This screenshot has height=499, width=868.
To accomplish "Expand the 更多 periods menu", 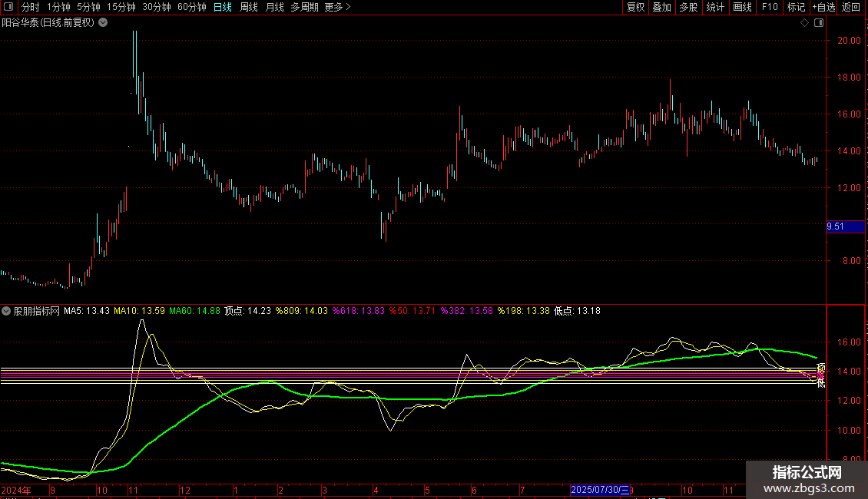I will click(x=337, y=7).
